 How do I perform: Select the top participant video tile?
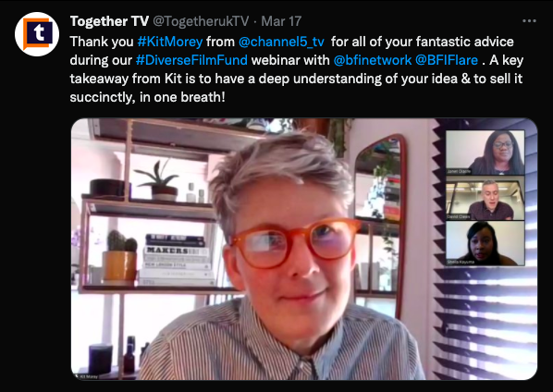coord(485,153)
